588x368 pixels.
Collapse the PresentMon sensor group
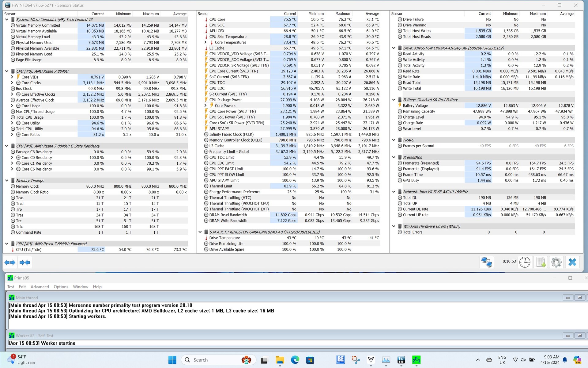394,157
